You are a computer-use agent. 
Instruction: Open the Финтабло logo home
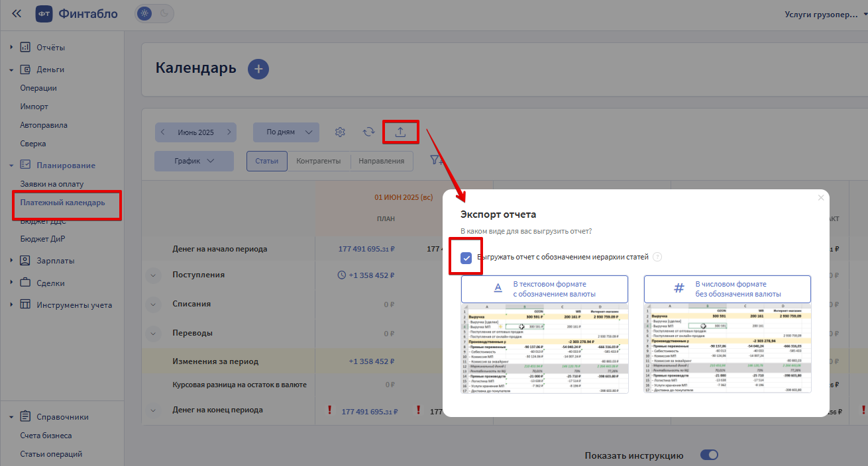(x=76, y=13)
